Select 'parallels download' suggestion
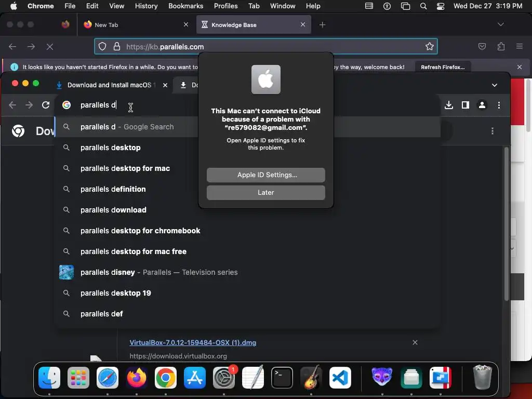Viewport: 532px width, 399px height. [x=248, y=210]
